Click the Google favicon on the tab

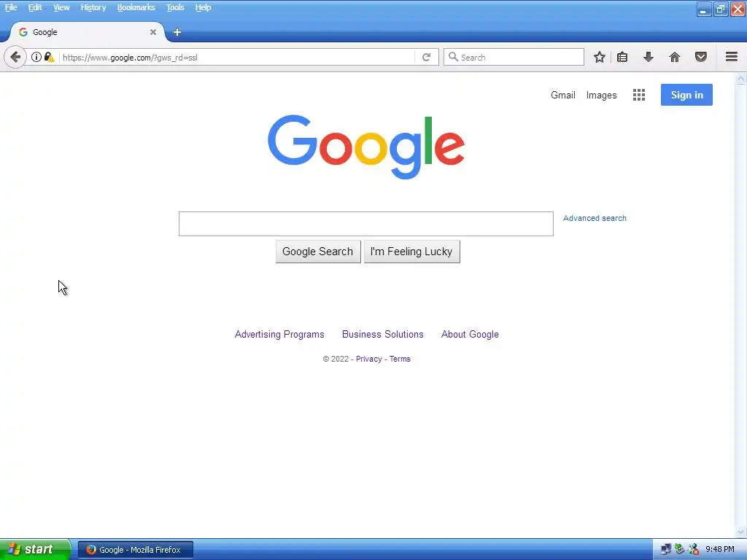23,32
